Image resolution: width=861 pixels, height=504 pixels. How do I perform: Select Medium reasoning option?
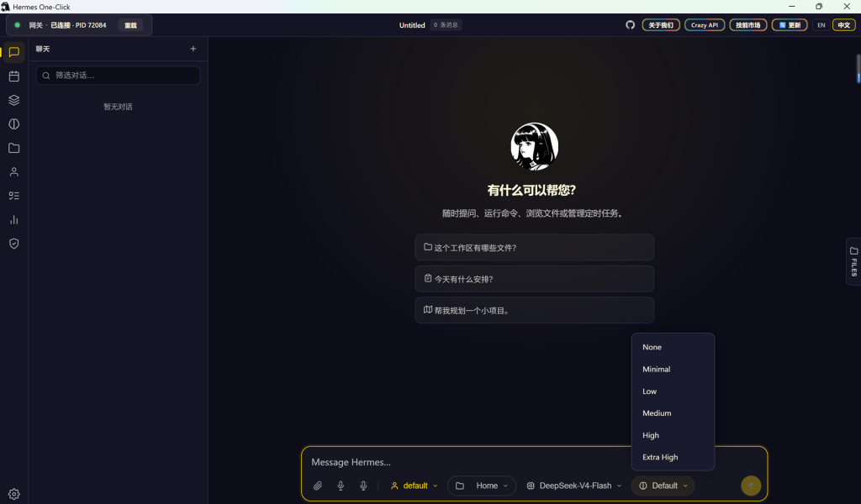tap(673, 413)
